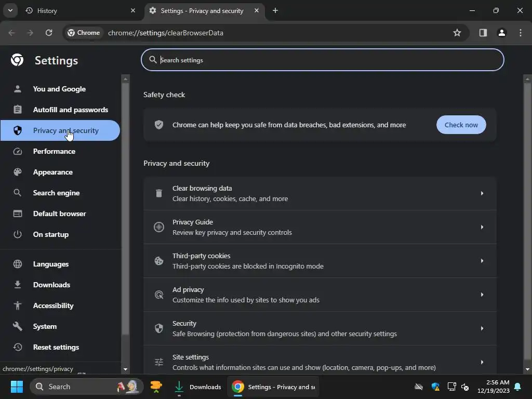
Task: Open Appearance settings
Action: (60, 172)
